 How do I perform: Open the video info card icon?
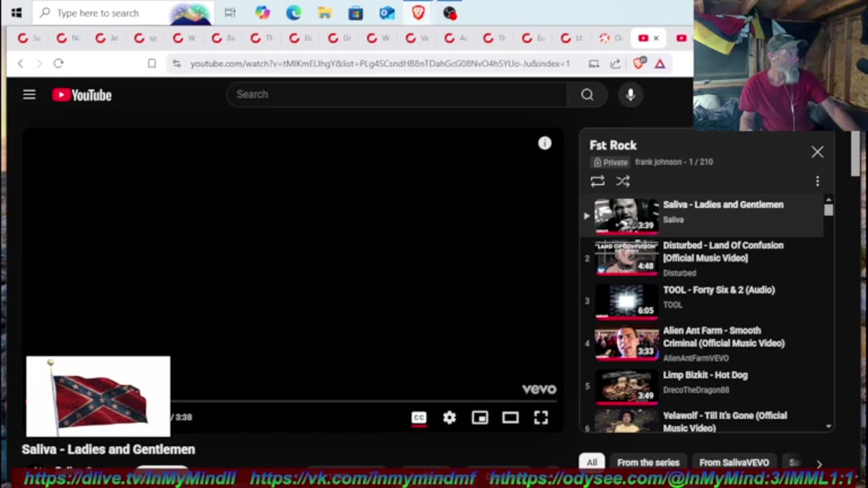click(545, 143)
